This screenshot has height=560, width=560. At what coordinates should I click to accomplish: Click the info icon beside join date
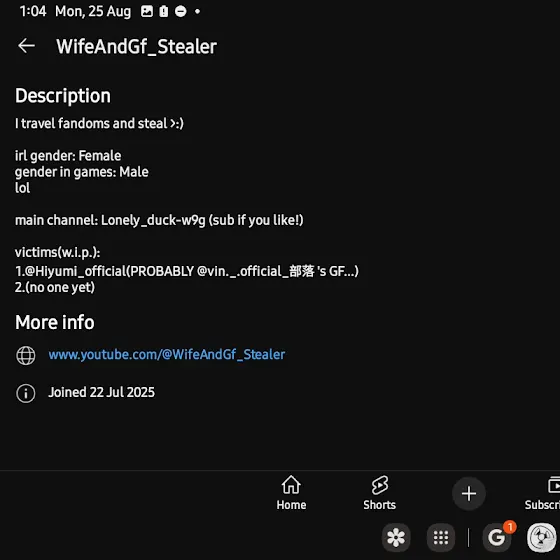[26, 394]
